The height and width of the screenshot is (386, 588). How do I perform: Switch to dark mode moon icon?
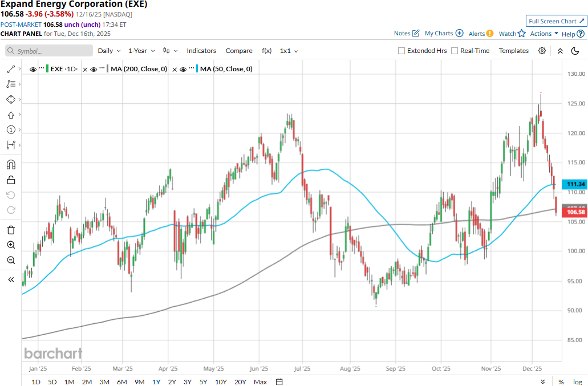575,51
